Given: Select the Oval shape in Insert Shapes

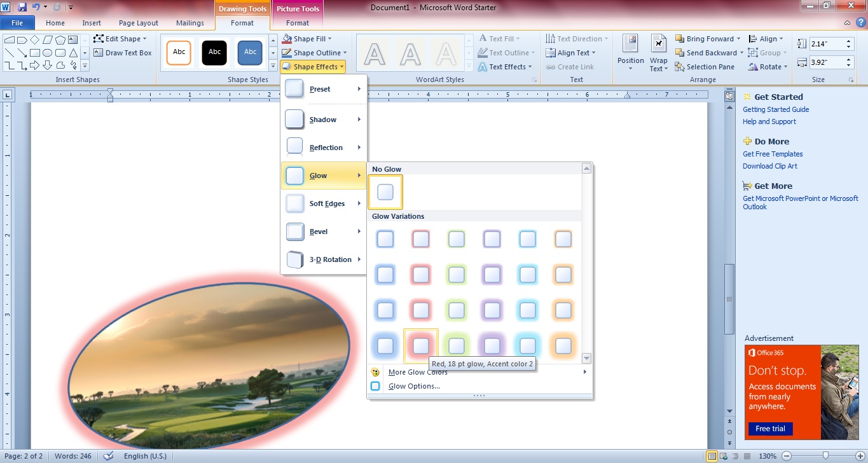Looking at the screenshot, I should click(47, 52).
